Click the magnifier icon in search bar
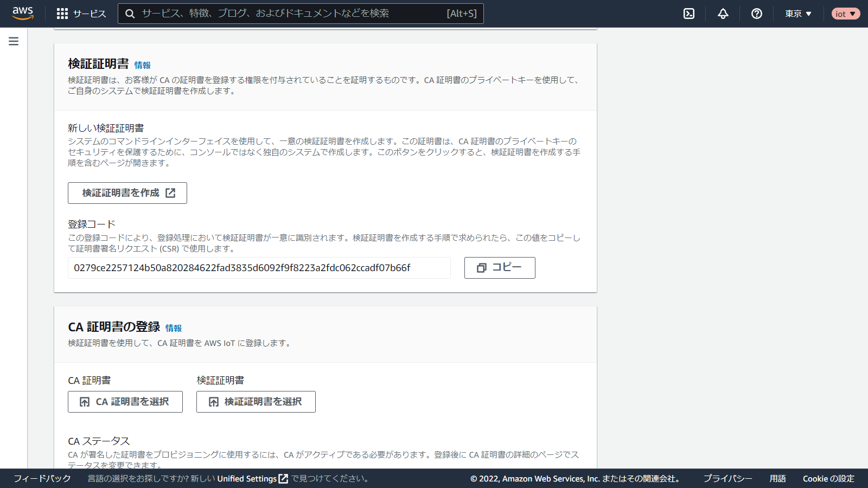 130,14
